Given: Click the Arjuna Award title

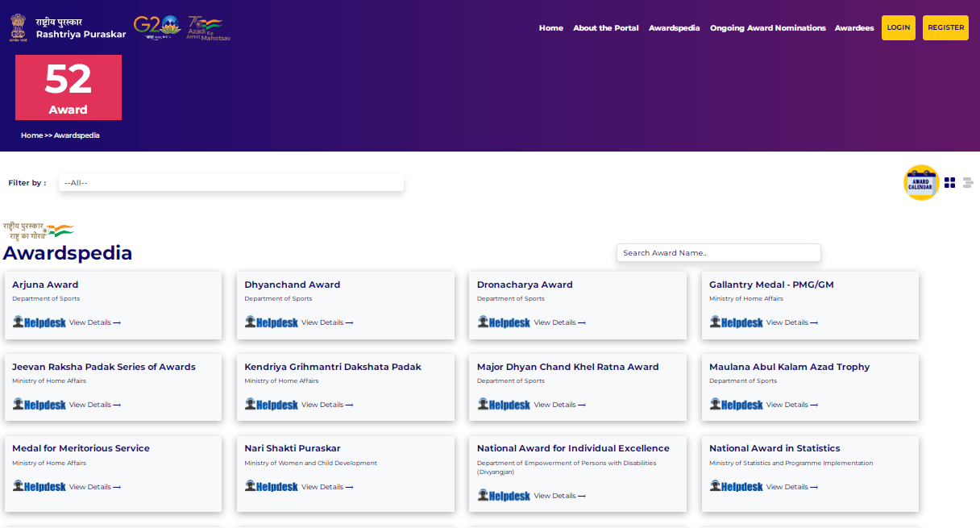Looking at the screenshot, I should [x=45, y=285].
